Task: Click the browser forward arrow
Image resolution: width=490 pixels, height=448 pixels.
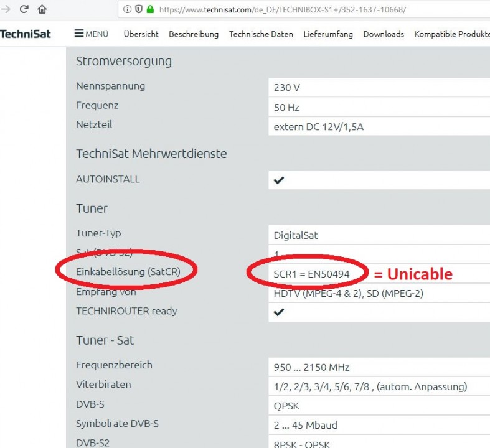Action: click(5, 9)
